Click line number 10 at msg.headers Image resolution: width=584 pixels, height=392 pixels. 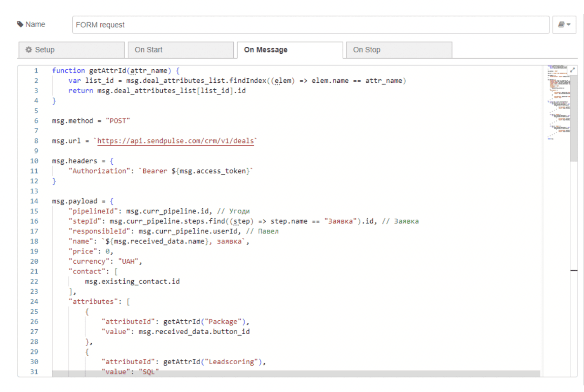(34, 161)
